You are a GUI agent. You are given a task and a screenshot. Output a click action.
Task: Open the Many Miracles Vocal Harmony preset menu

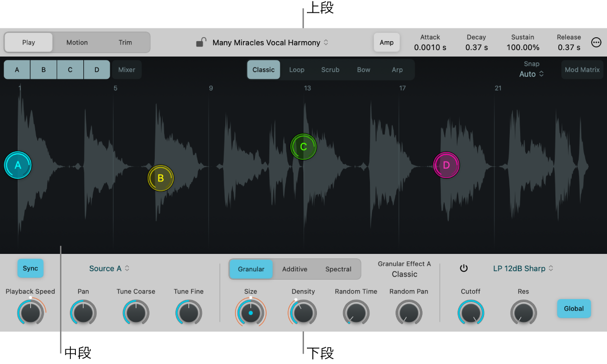270,43
